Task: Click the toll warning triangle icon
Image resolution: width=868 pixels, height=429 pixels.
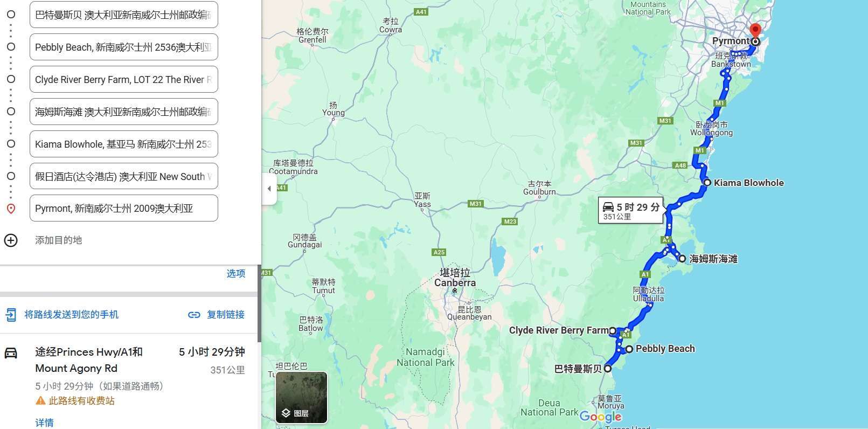Action: click(40, 400)
